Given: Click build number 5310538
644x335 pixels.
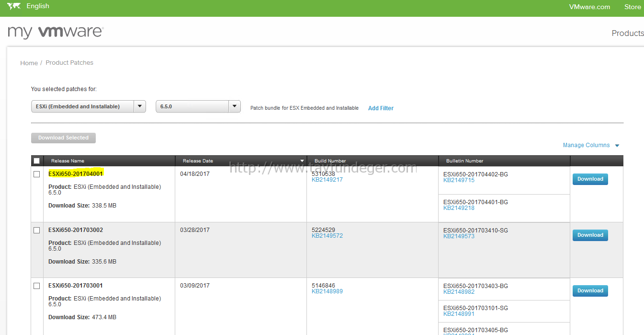Looking at the screenshot, I should 323,174.
